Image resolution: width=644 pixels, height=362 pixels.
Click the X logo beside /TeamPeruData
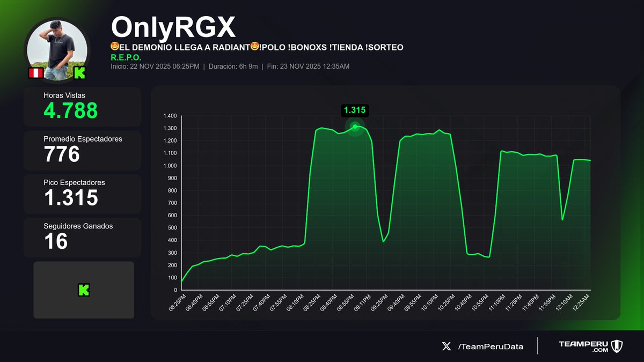[x=447, y=346]
